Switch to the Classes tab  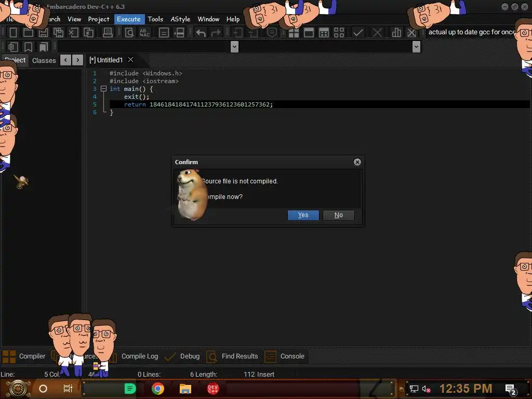(44, 60)
